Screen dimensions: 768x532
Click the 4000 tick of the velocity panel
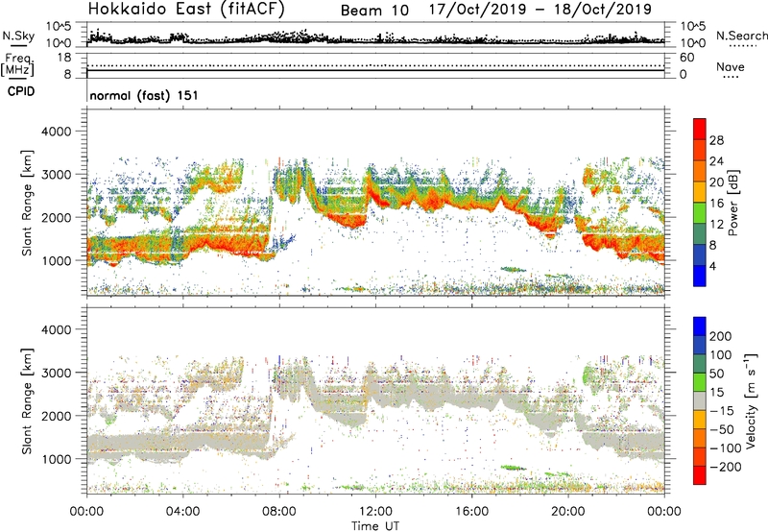point(56,329)
